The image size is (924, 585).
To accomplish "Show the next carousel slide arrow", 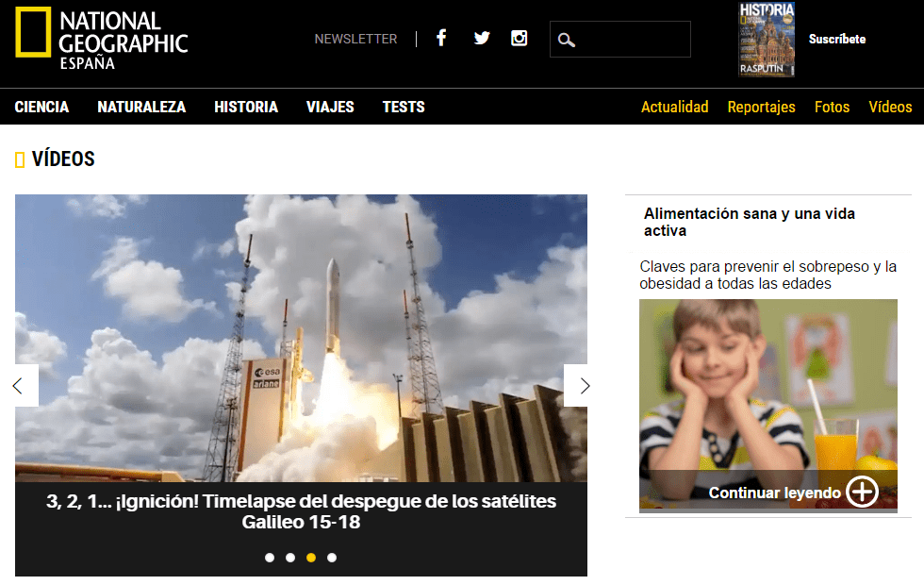I will click(585, 386).
